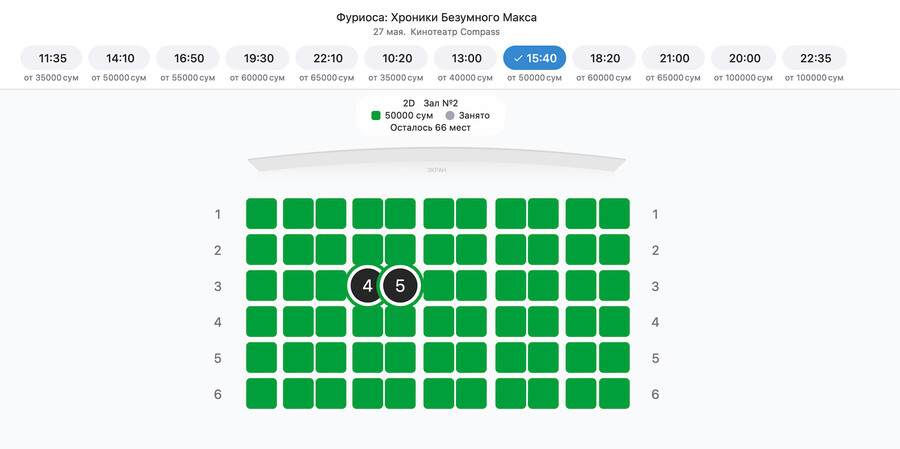Choose the 20:00 showtime
900x449 pixels.
[744, 58]
